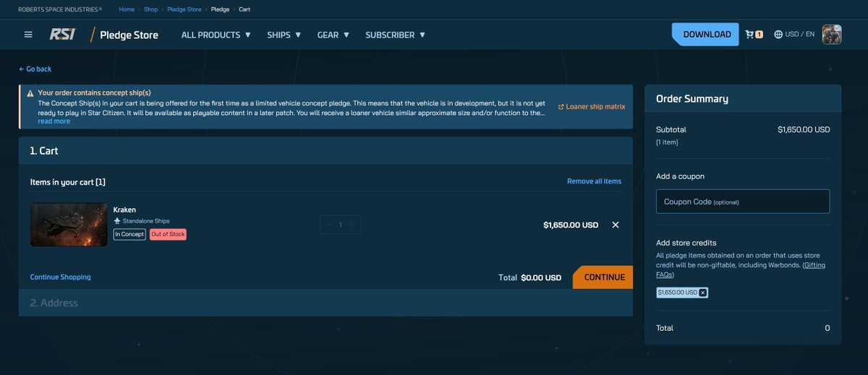868x375 pixels.
Task: Open the Gifting FAQs link
Action: point(741,270)
